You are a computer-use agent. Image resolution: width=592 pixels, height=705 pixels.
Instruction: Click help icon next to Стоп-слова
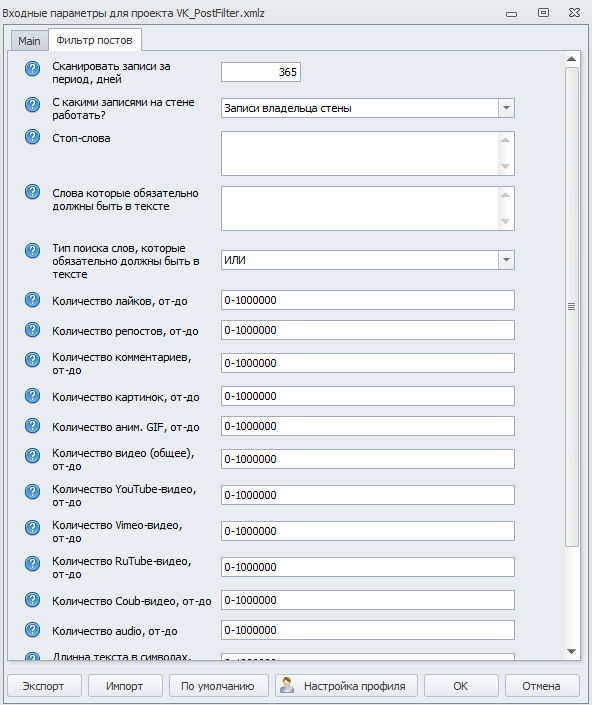tap(32, 137)
